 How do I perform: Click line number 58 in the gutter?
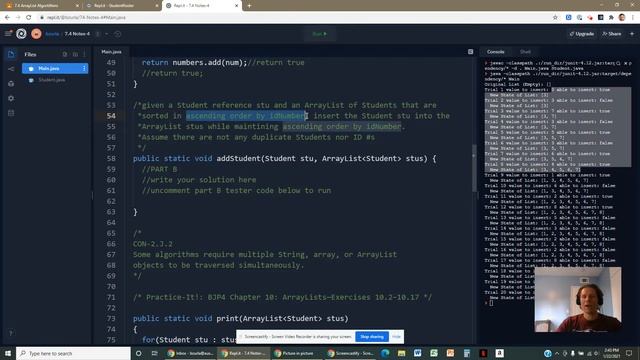coord(111,158)
